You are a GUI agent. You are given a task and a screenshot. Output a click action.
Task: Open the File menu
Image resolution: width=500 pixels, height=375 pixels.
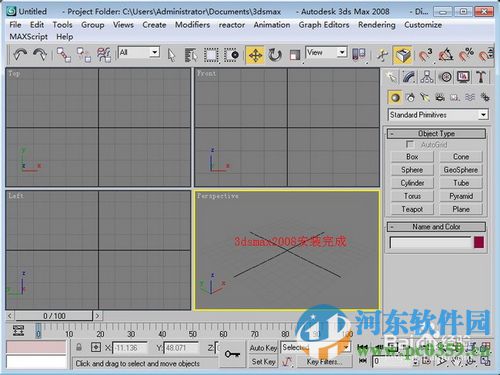15,25
